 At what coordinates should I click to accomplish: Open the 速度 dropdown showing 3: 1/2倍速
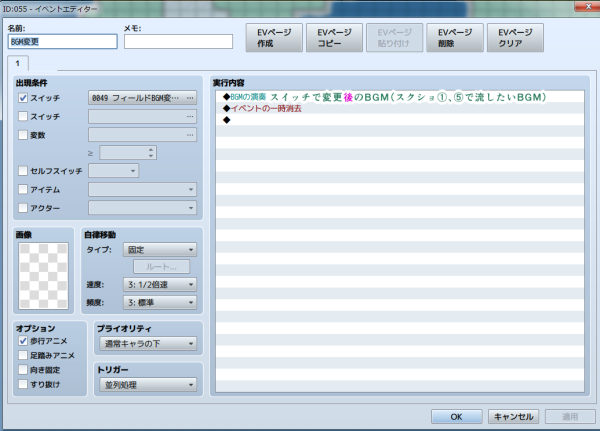(x=160, y=284)
